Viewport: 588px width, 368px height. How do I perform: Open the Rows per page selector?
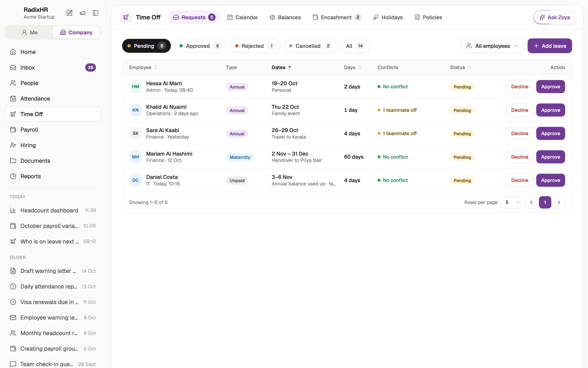tap(510, 202)
